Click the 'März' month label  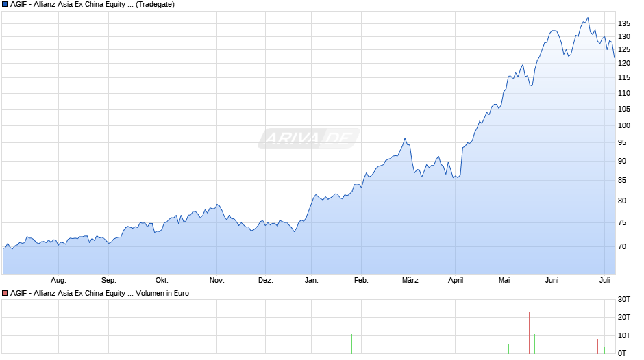click(410, 281)
